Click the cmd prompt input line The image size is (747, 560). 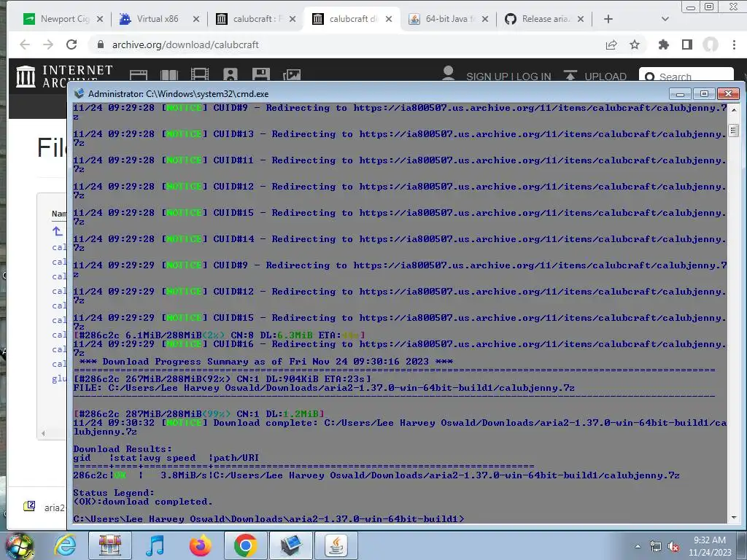coord(268,518)
